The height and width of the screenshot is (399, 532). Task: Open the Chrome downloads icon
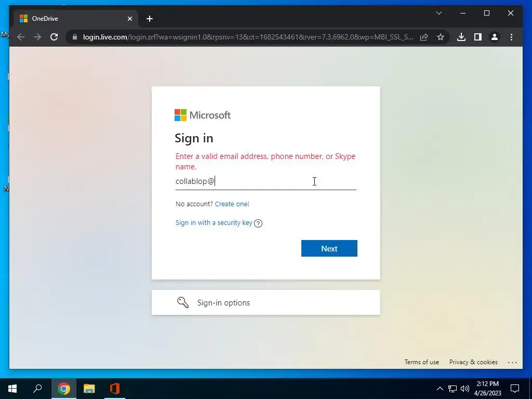pos(461,37)
